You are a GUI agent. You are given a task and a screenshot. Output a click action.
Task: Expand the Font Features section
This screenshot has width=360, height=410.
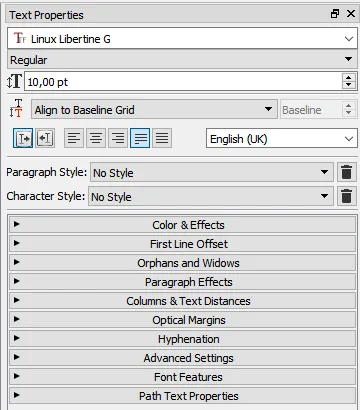182,377
